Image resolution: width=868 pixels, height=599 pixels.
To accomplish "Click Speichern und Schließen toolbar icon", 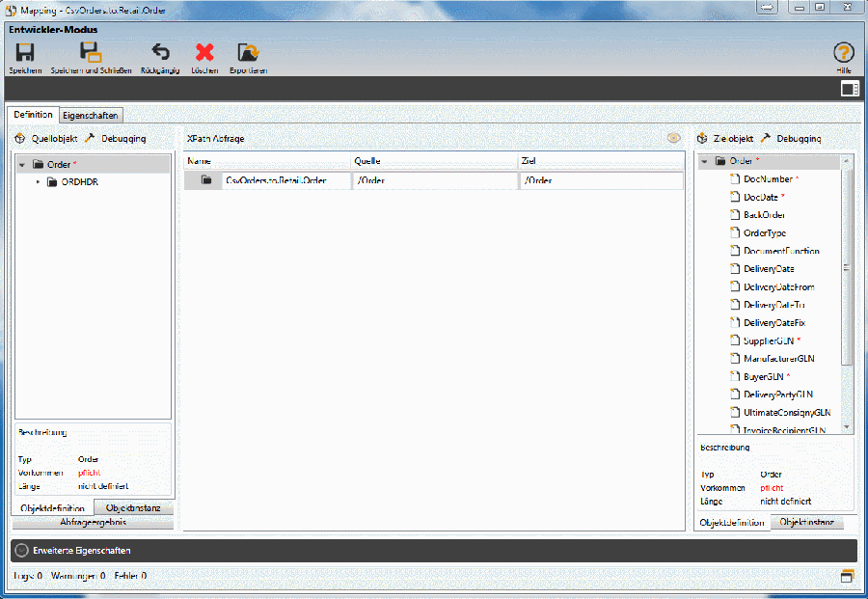I will point(91,53).
